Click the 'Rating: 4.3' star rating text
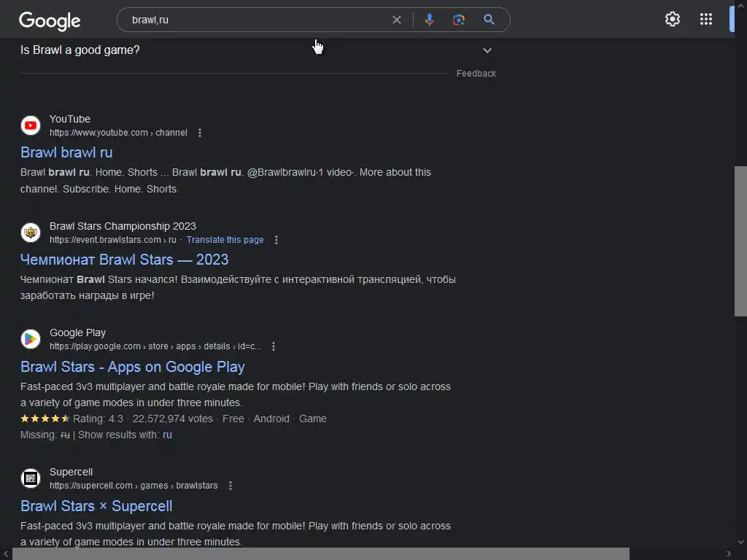Screen dimensions: 747x560 click(x=98, y=419)
